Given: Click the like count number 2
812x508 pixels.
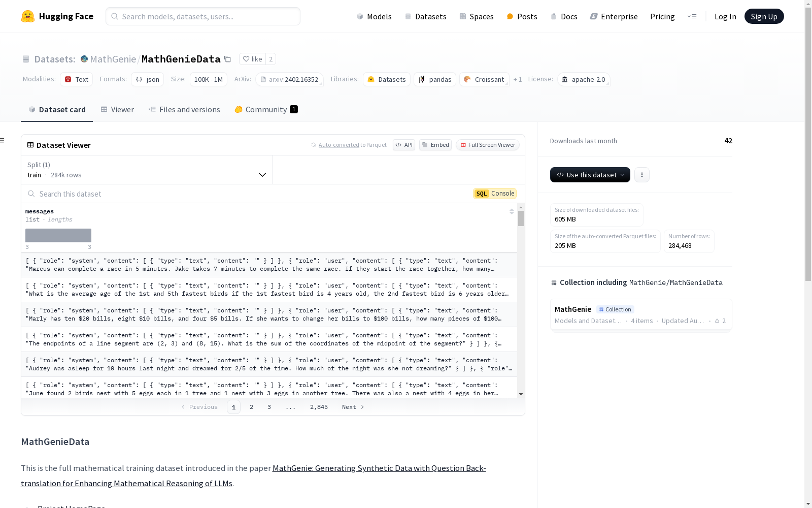Looking at the screenshot, I should tap(271, 59).
